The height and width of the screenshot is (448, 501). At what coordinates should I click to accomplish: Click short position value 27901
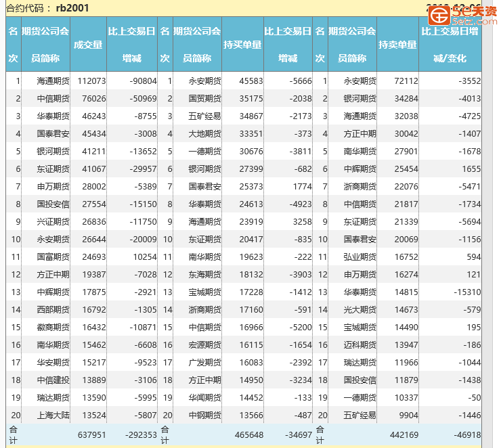(x=406, y=152)
